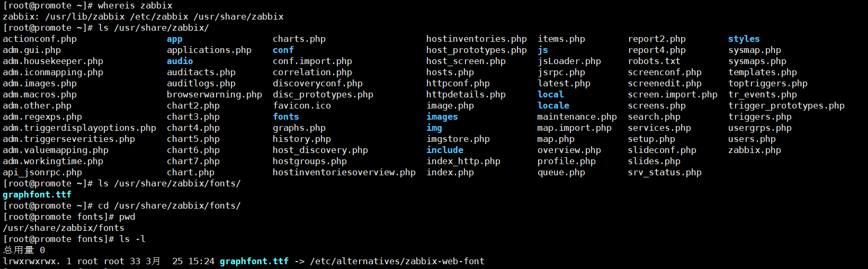
Task: Click the "images" directory name
Action: (442, 117)
